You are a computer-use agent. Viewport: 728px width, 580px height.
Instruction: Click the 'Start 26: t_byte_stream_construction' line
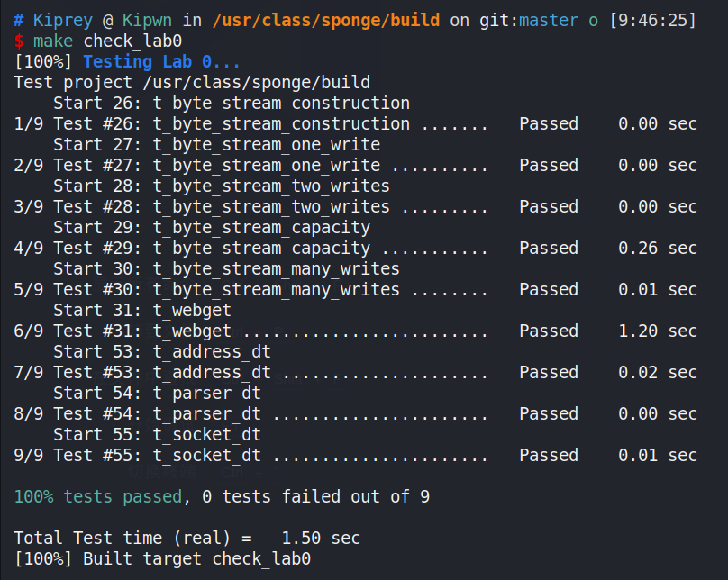tap(231, 104)
